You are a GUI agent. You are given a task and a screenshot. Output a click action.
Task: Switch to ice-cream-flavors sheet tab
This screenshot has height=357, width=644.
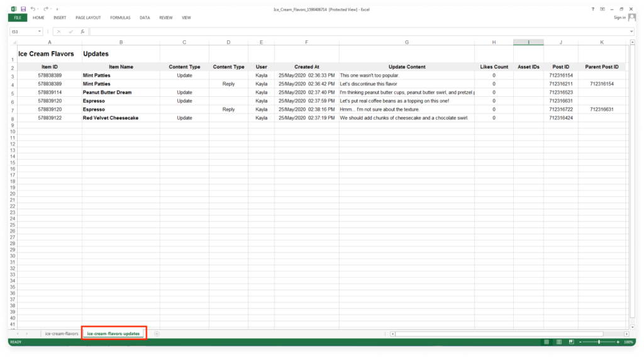[62, 334]
